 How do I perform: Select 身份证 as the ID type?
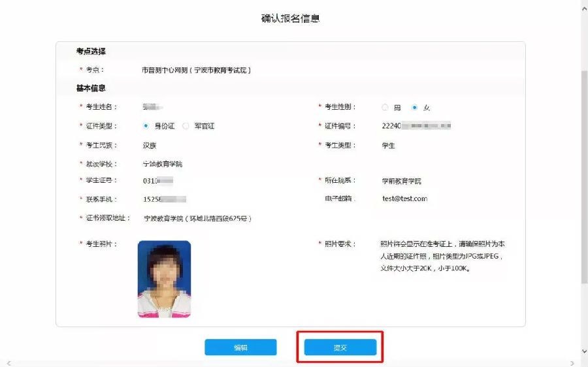(x=146, y=126)
